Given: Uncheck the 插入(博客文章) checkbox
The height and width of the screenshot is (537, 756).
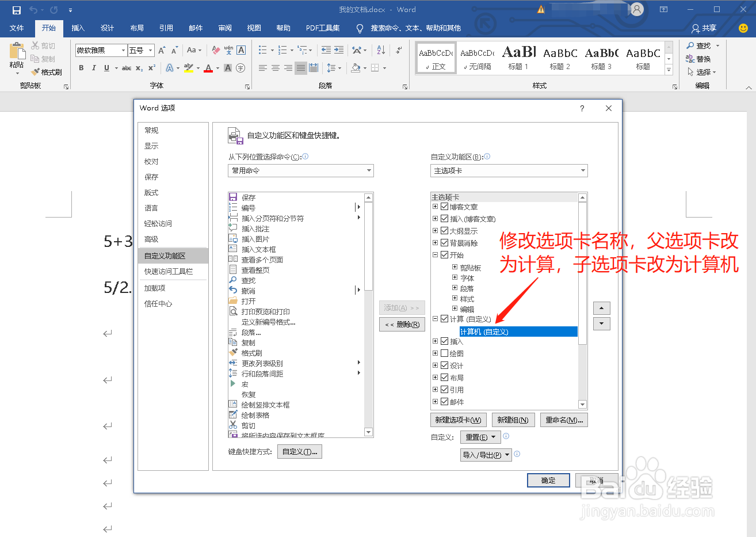Looking at the screenshot, I should (445, 219).
